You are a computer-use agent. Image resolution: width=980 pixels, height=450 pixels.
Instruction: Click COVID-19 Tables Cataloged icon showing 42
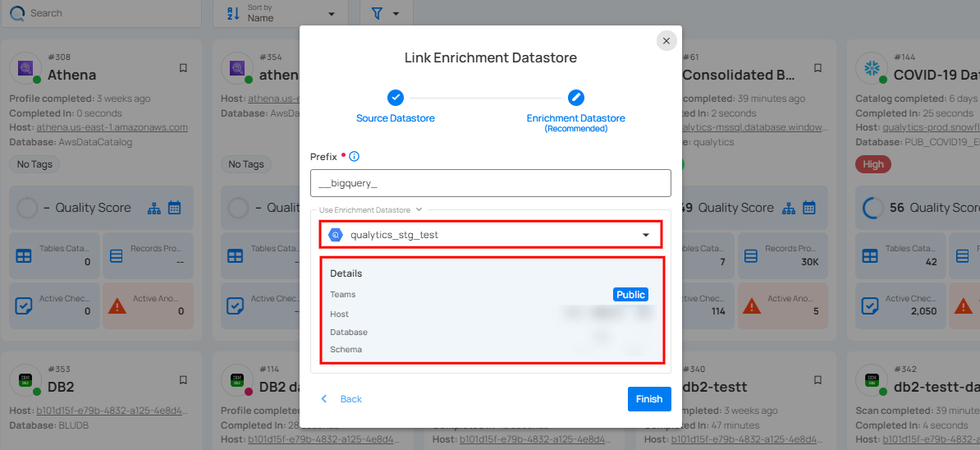tap(870, 256)
